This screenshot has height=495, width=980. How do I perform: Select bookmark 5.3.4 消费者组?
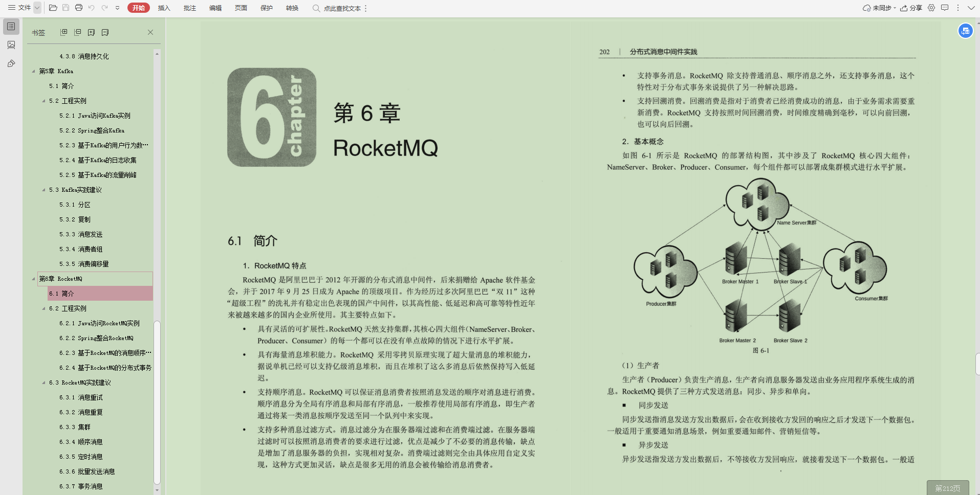(81, 249)
